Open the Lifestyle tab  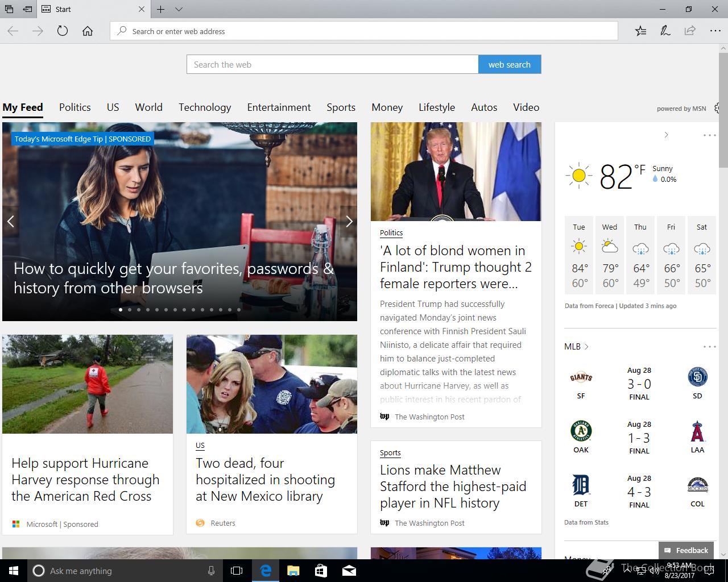coord(437,107)
